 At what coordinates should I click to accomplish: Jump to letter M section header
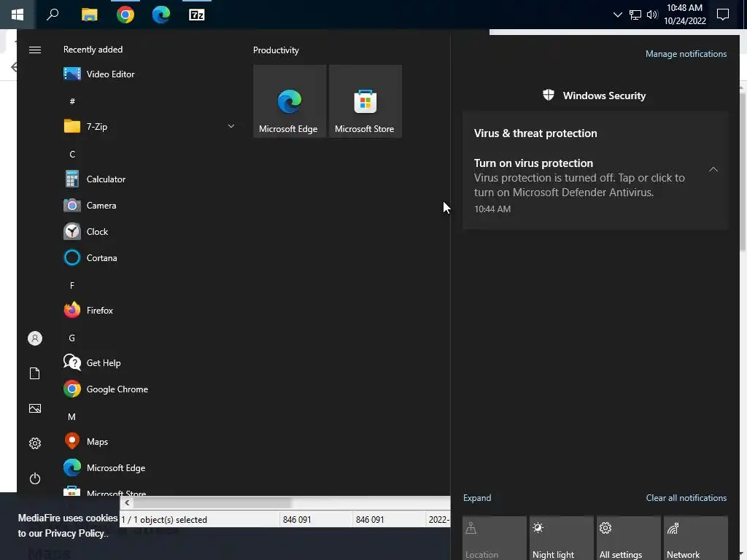71,416
